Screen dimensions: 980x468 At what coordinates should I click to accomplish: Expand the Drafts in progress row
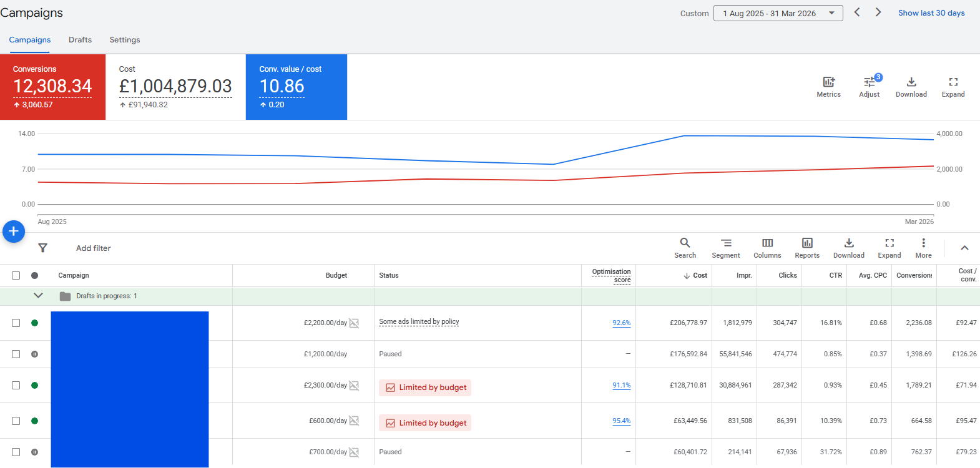(38, 296)
